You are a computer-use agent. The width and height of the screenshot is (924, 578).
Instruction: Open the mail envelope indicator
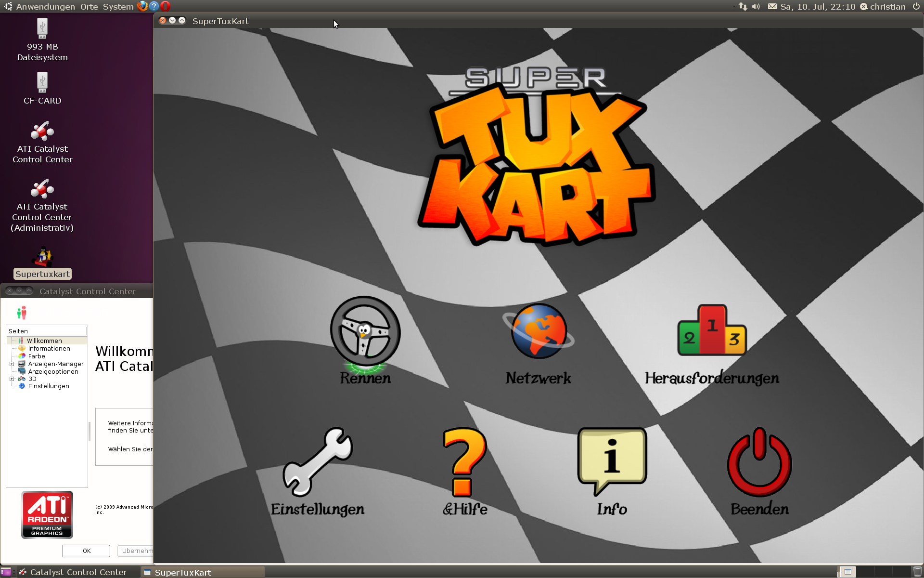[x=772, y=6]
